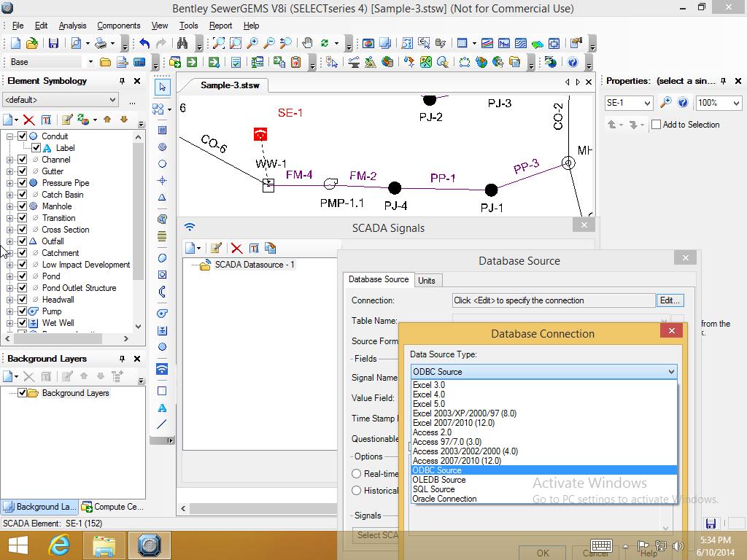Delete the selected SCADA signal with red X

coord(236,248)
